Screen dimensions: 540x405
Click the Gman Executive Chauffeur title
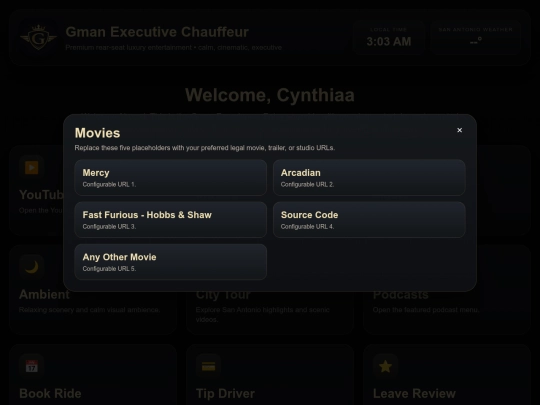click(x=157, y=32)
